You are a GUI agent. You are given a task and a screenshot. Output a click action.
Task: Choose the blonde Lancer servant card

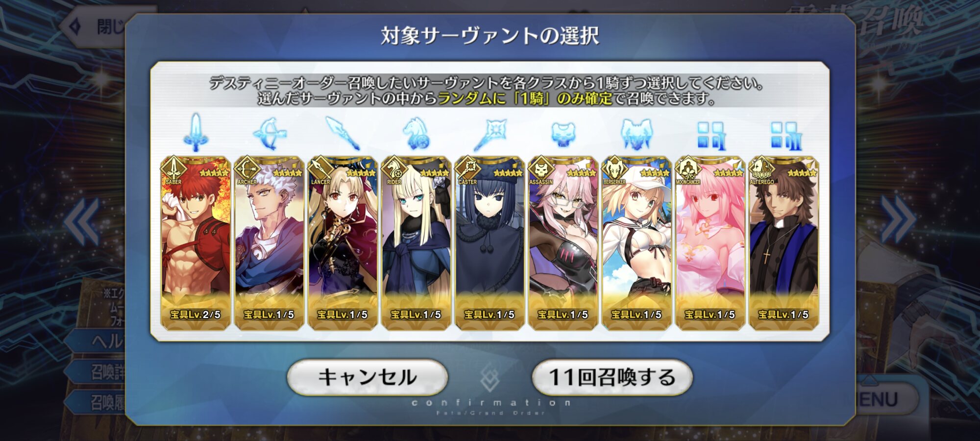click(x=343, y=243)
